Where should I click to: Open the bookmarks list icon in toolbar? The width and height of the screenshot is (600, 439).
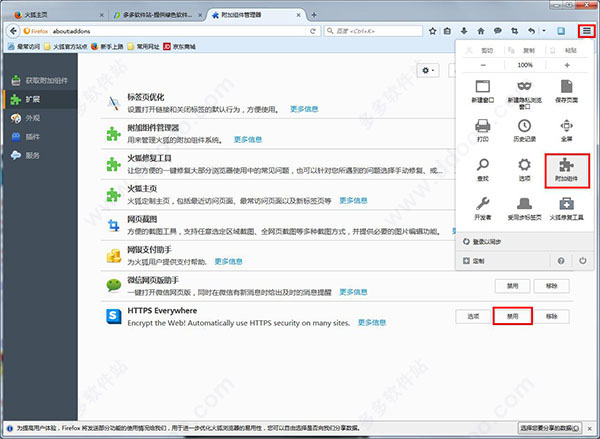[447, 31]
